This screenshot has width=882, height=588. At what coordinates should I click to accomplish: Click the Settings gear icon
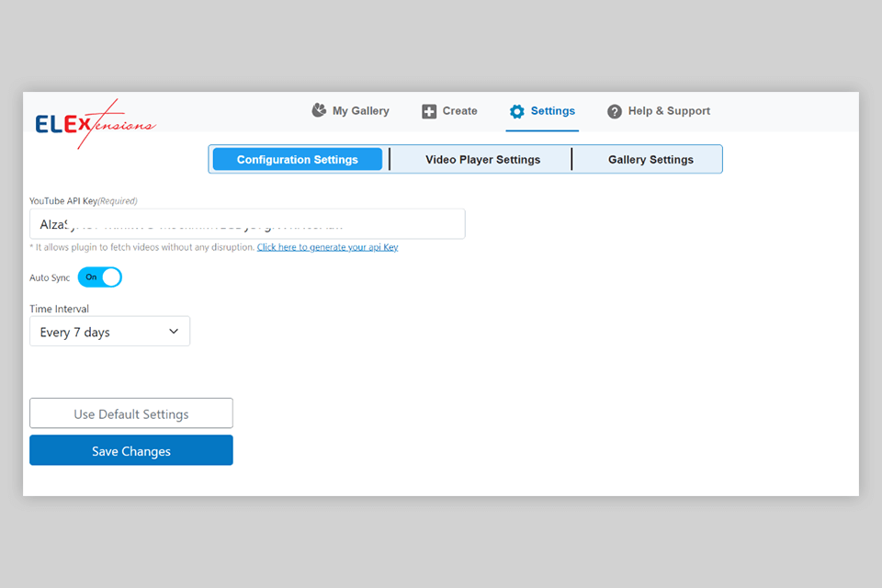click(x=517, y=111)
